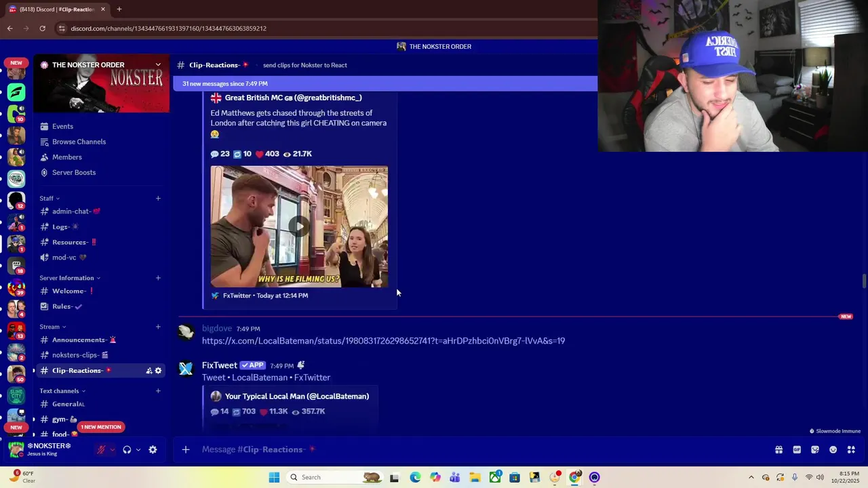Open Microsoft Store from taskbar
The height and width of the screenshot is (488, 868).
point(515,477)
